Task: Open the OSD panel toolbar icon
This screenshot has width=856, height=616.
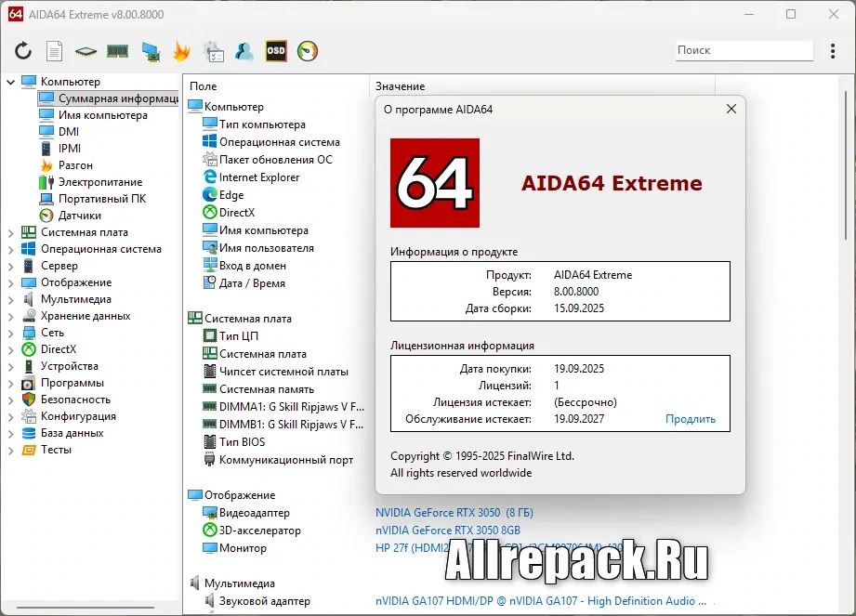Action: click(276, 51)
